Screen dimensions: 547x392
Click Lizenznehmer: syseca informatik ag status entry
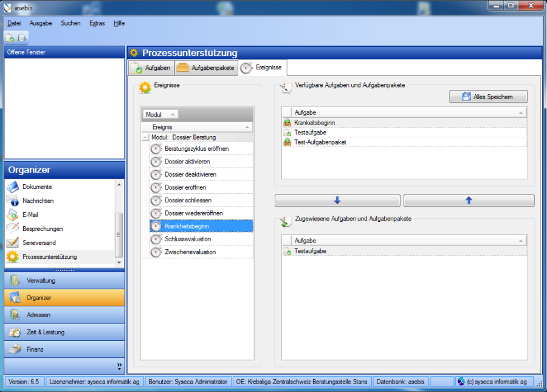pyautogui.click(x=94, y=382)
